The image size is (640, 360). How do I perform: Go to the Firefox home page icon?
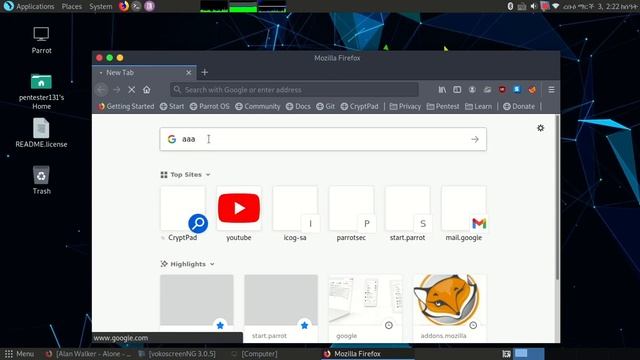point(147,89)
